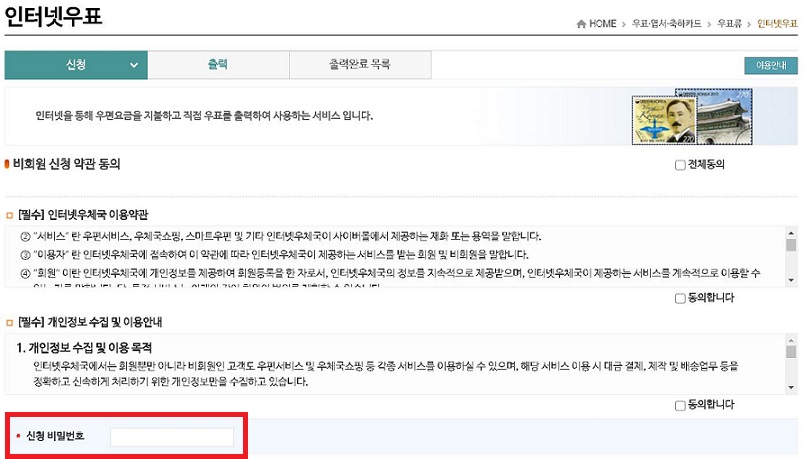The image size is (803, 459).
Task: Click scroll up arrow of 개인정보 수집 text box
Action: [791, 340]
